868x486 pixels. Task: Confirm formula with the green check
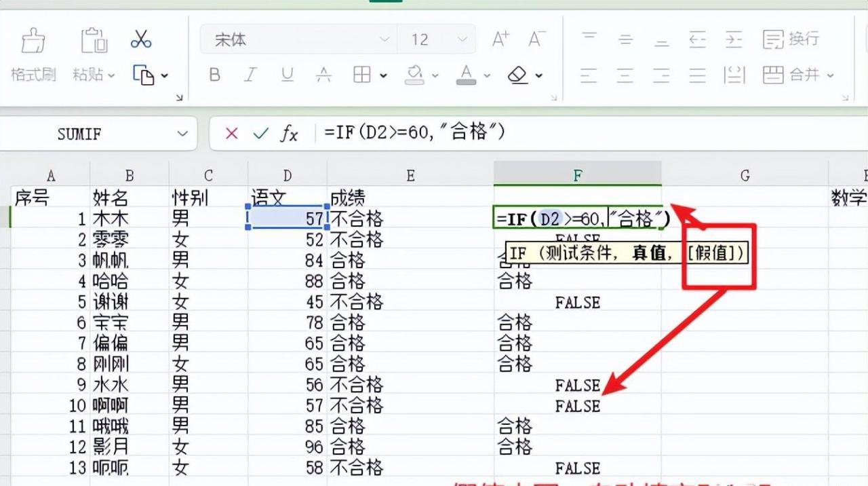point(260,134)
